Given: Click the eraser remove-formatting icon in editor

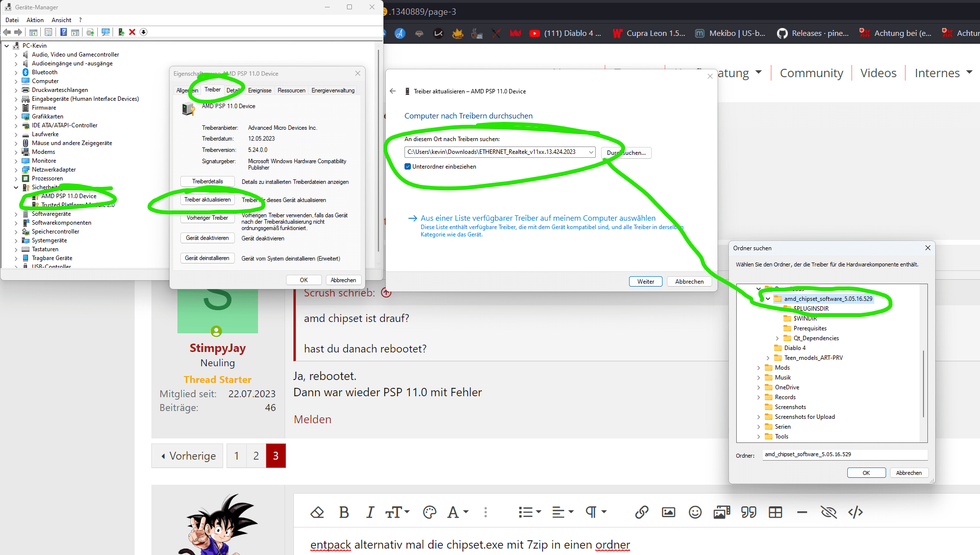Looking at the screenshot, I should [x=317, y=512].
